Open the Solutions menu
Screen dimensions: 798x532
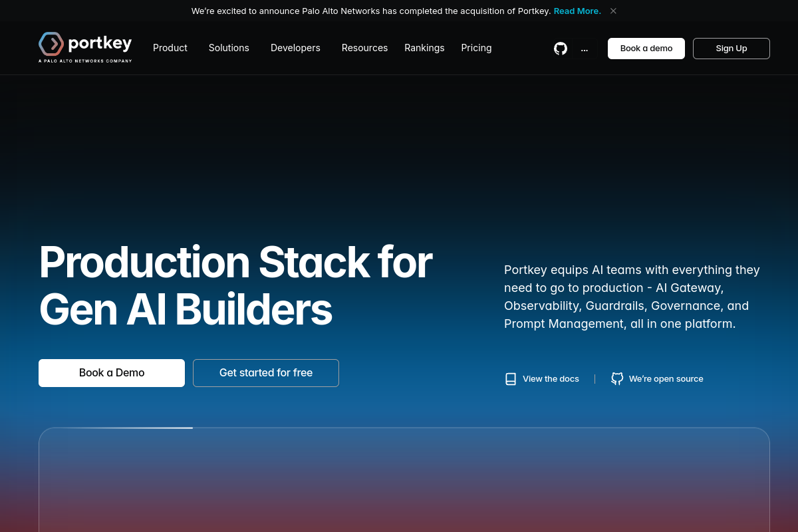click(x=229, y=48)
